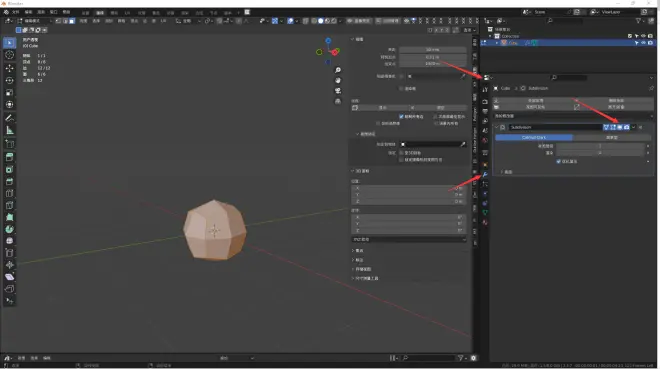This screenshot has width=660, height=369.
Task: Select the Inset Faces tool
Action: tap(10, 169)
